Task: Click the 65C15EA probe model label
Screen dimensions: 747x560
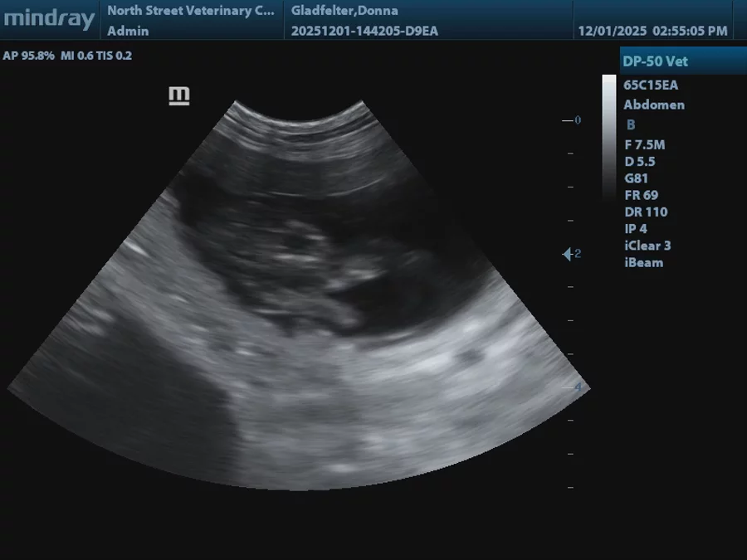Action: tap(651, 85)
